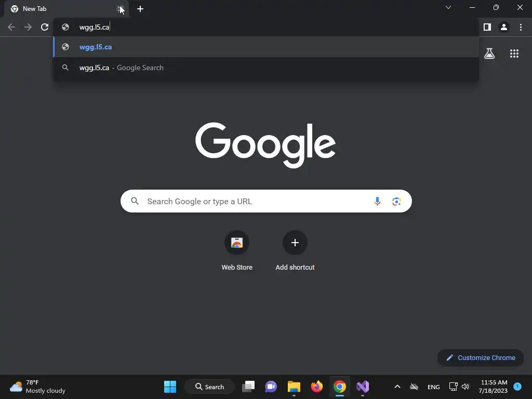Open Task View on the taskbar
Viewport: 532px width, 399px height.
pos(248,387)
